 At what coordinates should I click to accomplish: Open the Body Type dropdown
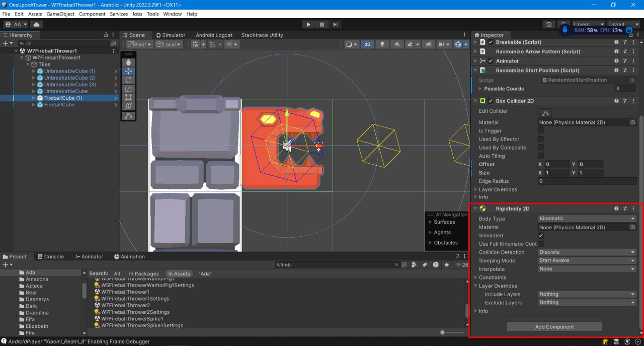point(586,218)
